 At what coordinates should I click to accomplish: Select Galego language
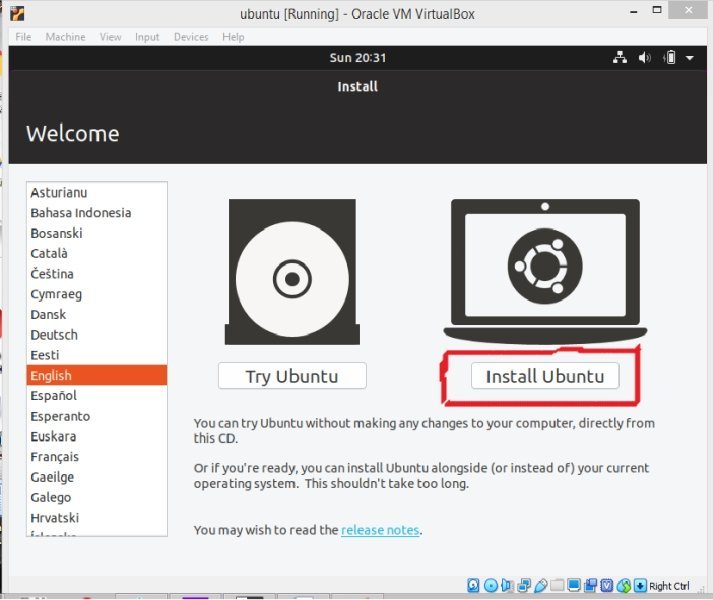(97, 497)
